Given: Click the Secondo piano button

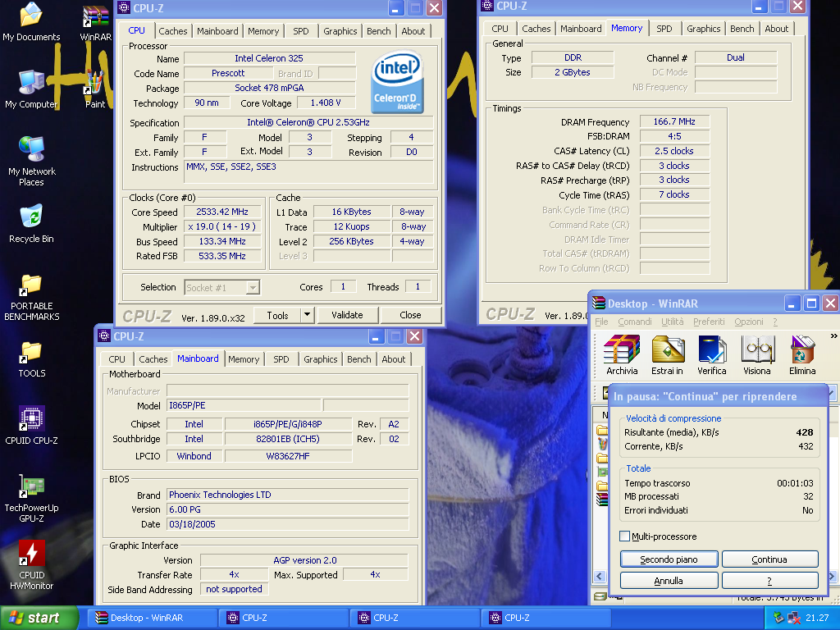Looking at the screenshot, I should pos(669,559).
